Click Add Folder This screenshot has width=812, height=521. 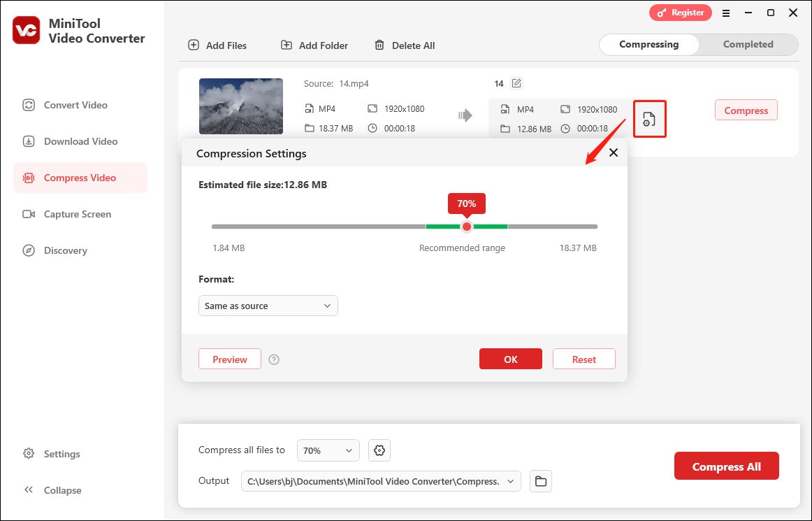tap(314, 45)
